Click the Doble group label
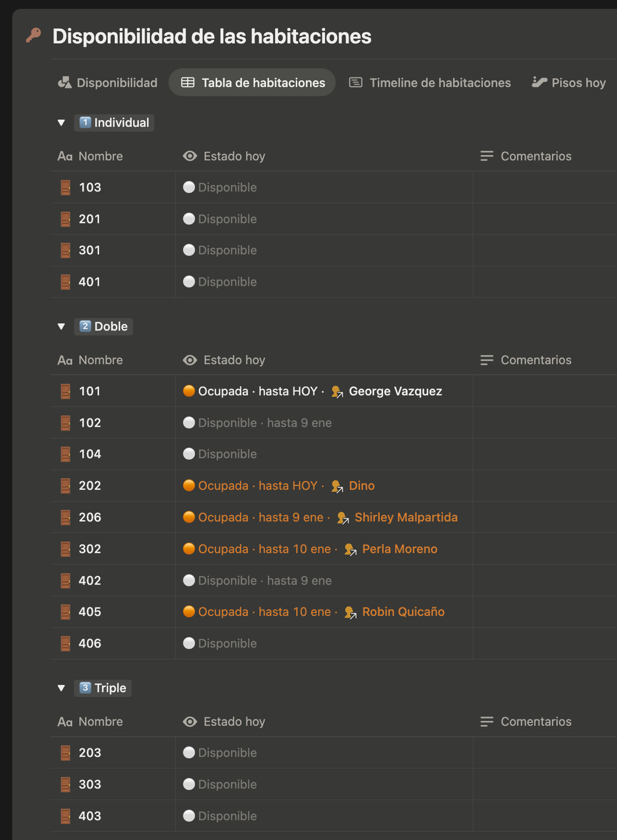 coord(104,327)
